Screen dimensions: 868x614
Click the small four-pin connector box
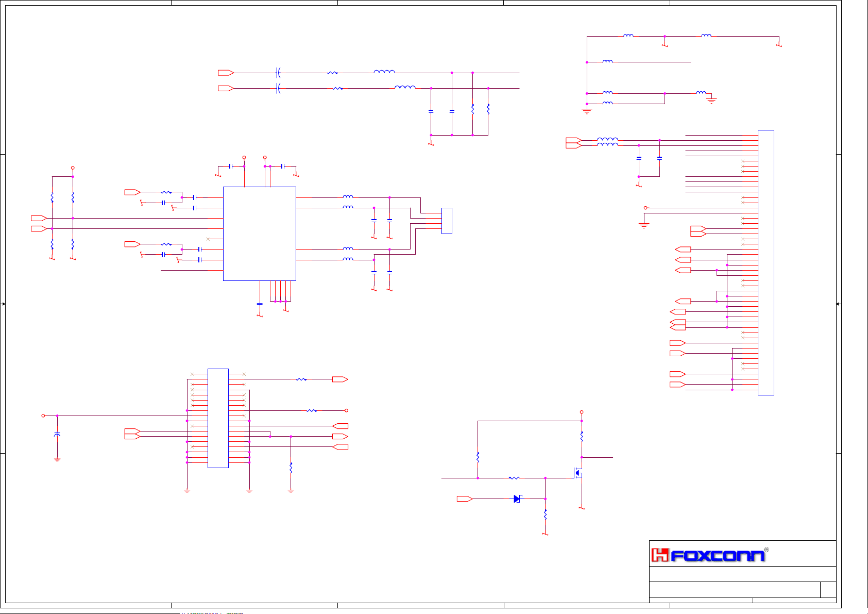(447, 221)
